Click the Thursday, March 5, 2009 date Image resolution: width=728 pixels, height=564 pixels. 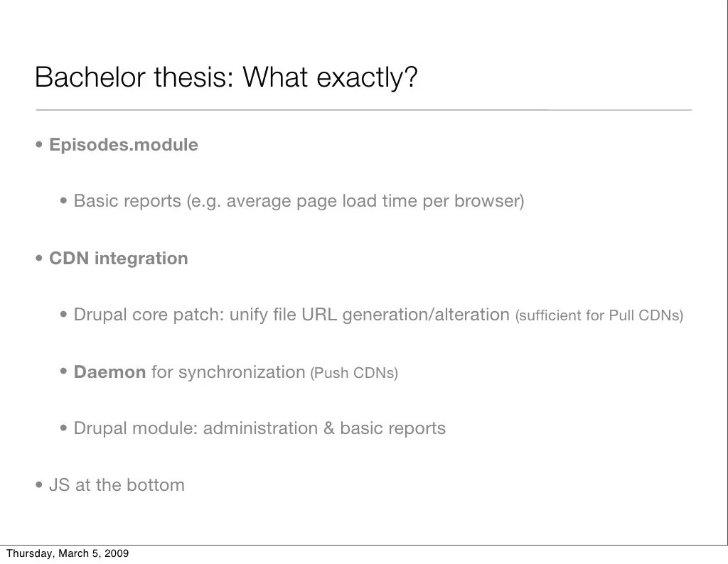tap(68, 554)
